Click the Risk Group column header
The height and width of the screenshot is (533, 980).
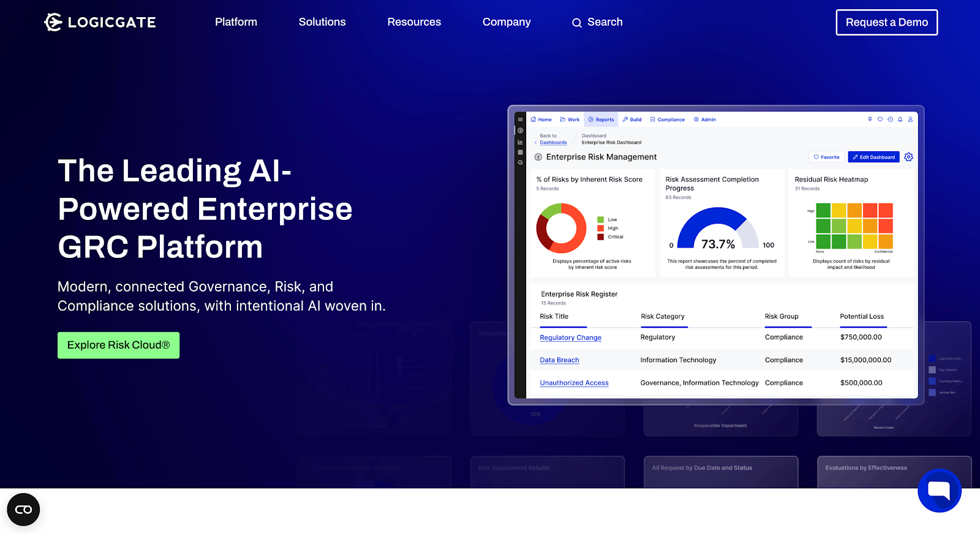(782, 316)
